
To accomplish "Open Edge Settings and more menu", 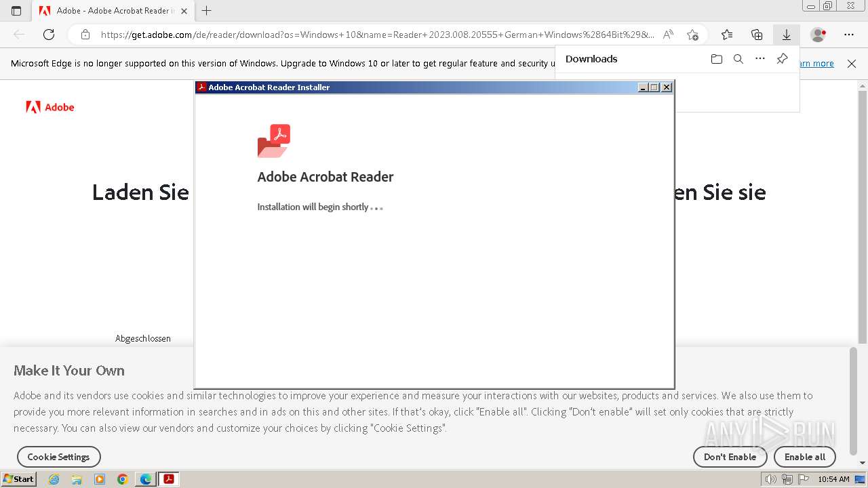I will [849, 35].
